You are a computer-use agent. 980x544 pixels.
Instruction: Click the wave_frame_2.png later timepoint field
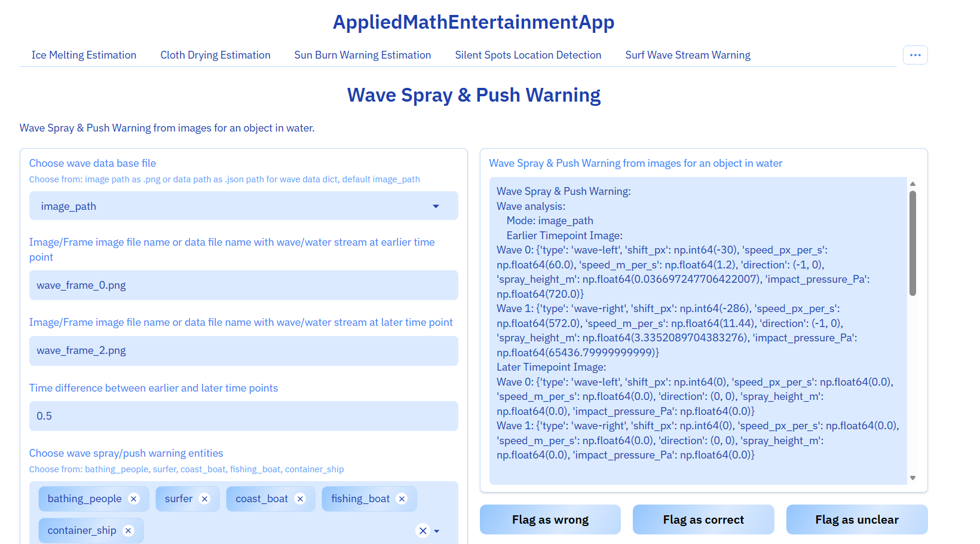click(243, 351)
